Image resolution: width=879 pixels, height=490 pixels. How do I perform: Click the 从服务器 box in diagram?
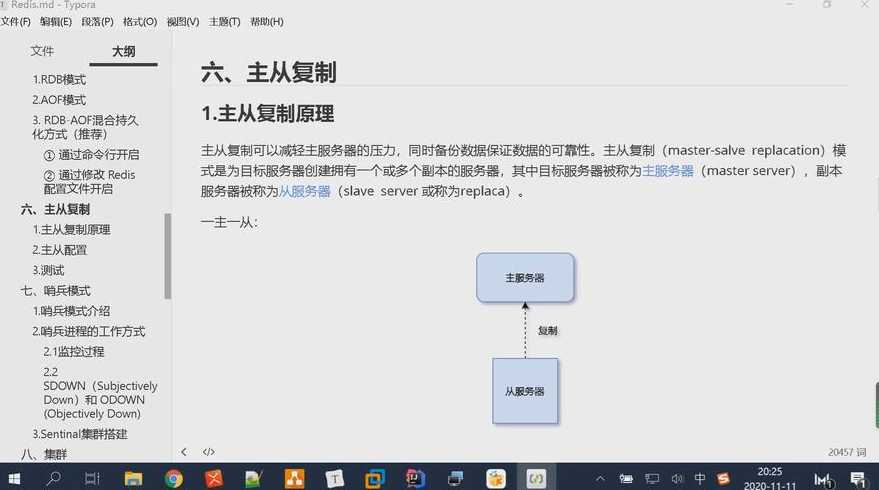click(x=525, y=391)
